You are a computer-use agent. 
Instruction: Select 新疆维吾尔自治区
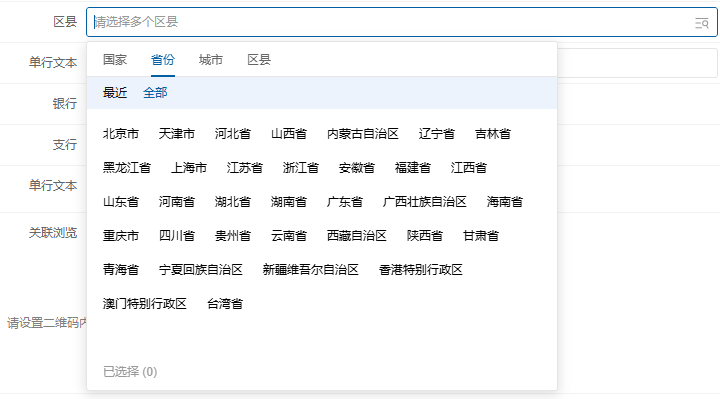[x=310, y=270]
